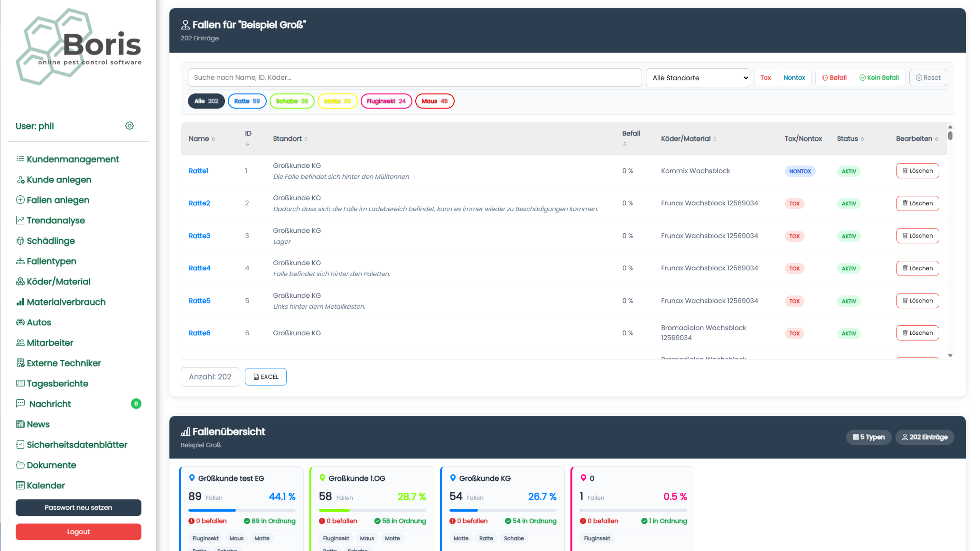Screen dimensions: 980x551
Task: Select the Maus 45 filter pill
Action: pos(435,101)
